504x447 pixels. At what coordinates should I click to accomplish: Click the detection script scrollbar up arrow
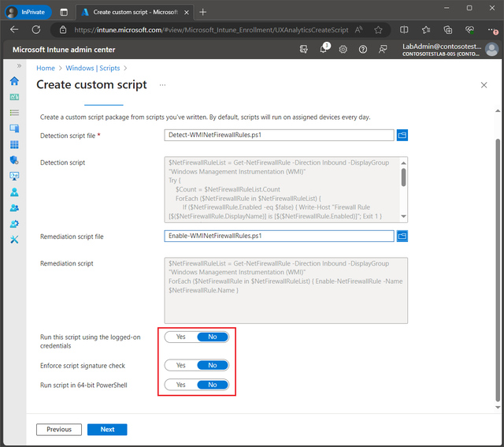[404, 163]
